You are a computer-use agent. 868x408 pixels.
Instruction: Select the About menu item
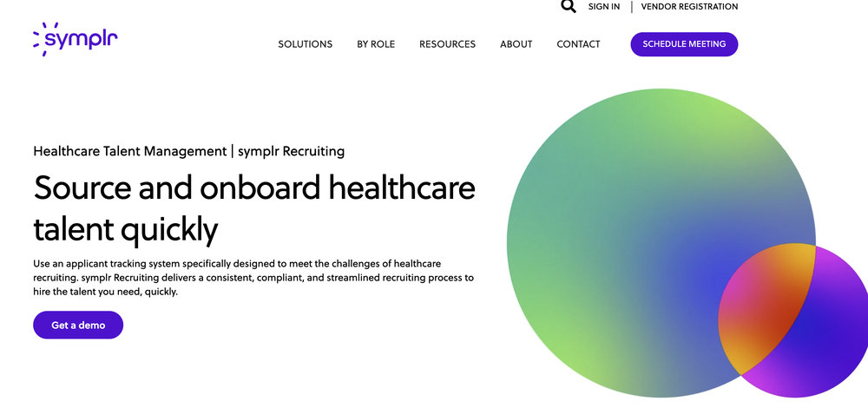point(516,44)
